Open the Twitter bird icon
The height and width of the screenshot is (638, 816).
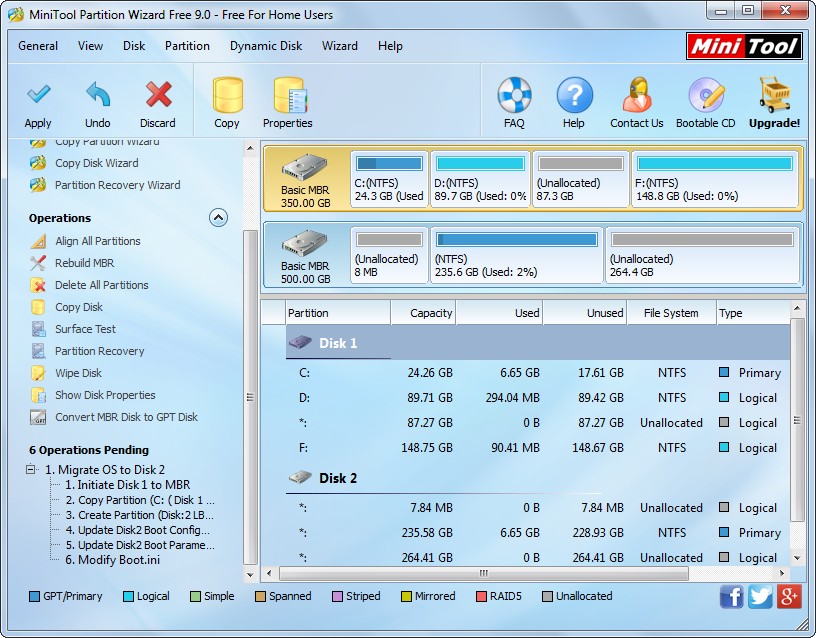[760, 596]
